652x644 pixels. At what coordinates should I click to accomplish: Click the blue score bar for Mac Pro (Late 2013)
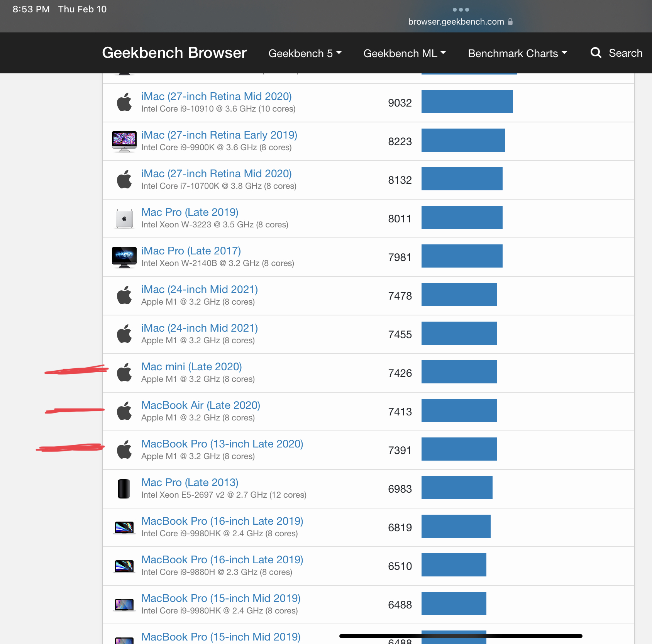point(457,488)
